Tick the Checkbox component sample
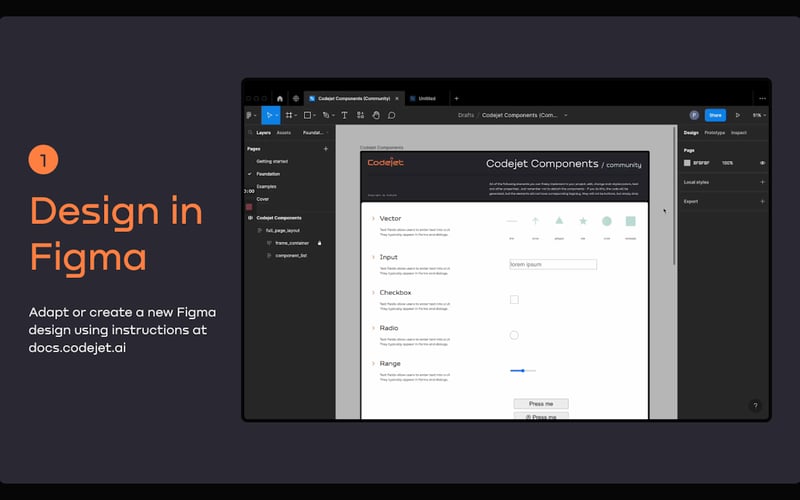The width and height of the screenshot is (800, 500). [514, 299]
